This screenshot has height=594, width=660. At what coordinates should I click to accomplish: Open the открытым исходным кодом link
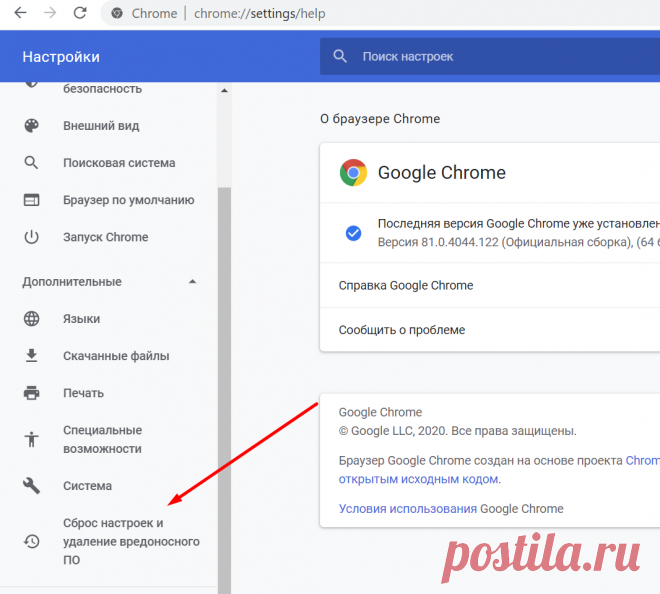point(419,479)
